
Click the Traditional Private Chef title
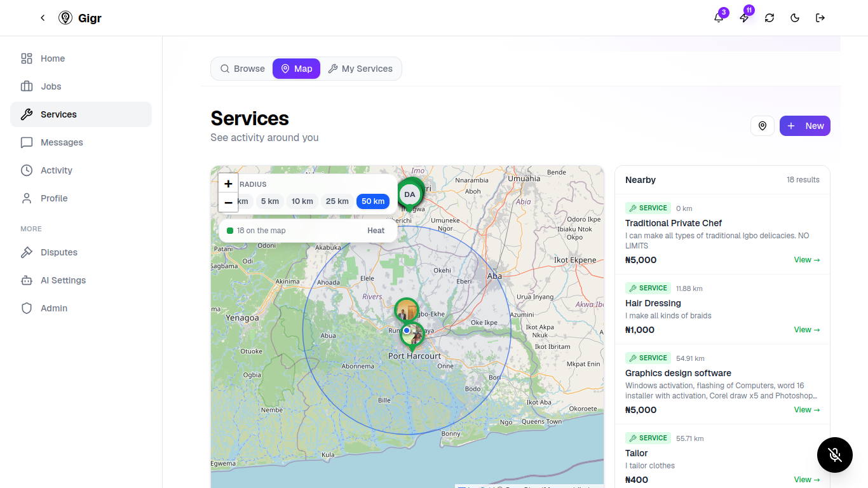674,223
